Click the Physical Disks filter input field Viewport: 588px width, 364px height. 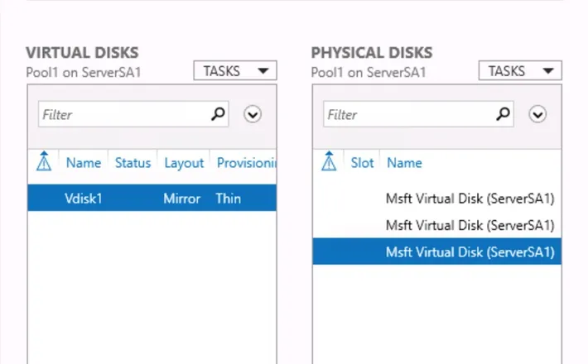pyautogui.click(x=418, y=114)
